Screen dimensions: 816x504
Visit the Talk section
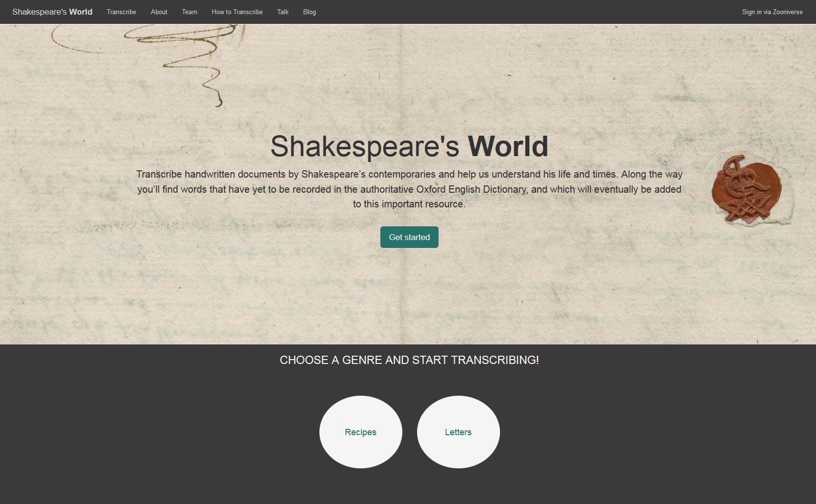[x=283, y=12]
